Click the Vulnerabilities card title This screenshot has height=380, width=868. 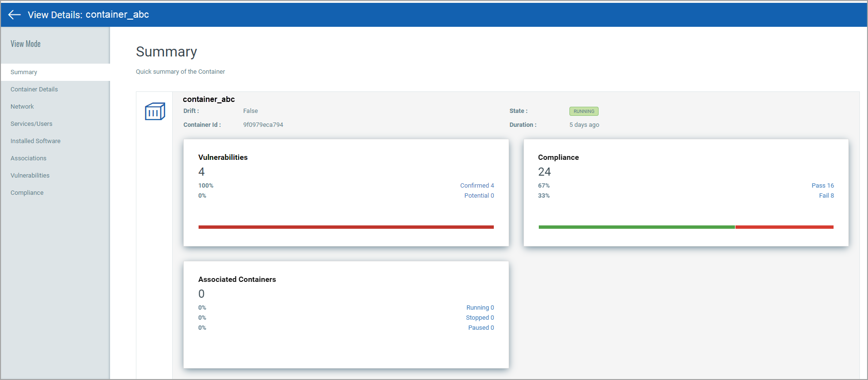(x=223, y=157)
